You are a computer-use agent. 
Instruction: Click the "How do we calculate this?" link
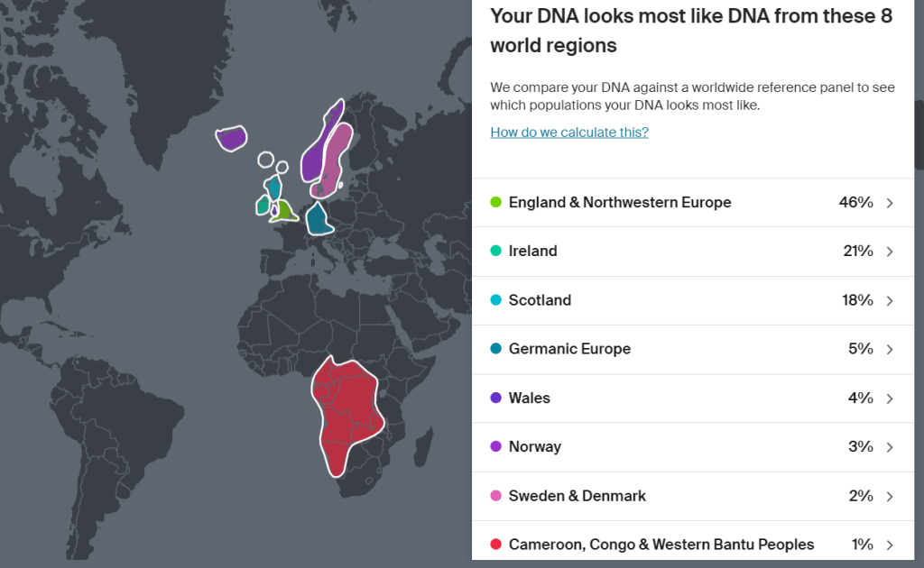click(569, 133)
